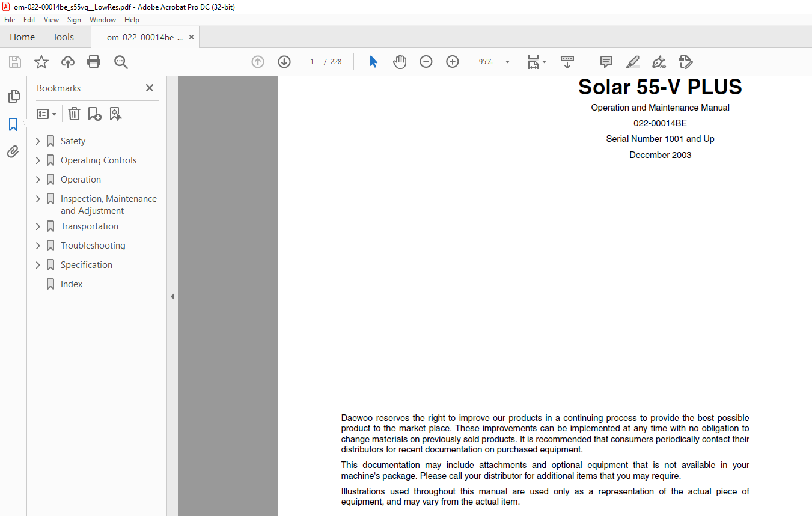Find current bookmark icon

[x=115, y=114]
